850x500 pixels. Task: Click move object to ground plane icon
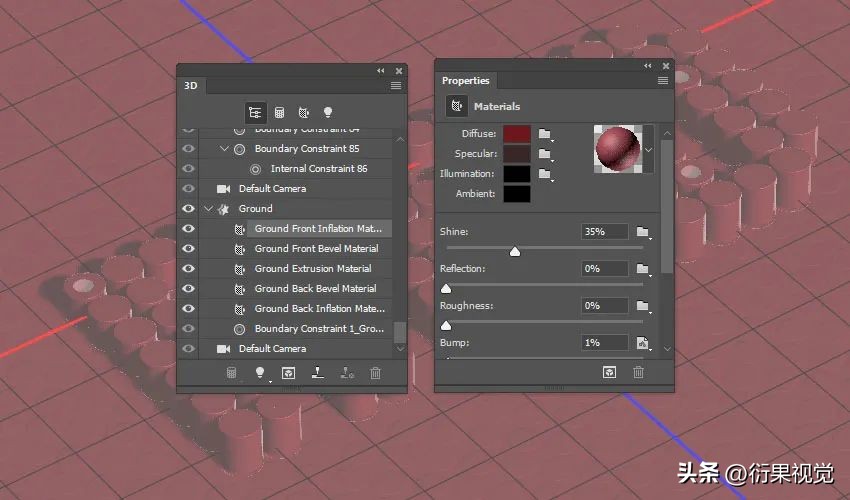(318, 373)
